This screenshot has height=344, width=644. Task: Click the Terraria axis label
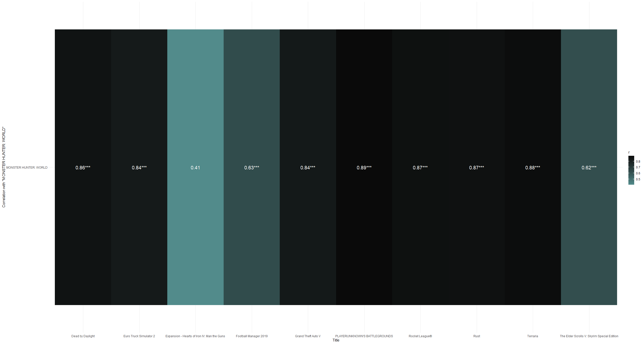[x=533, y=336]
